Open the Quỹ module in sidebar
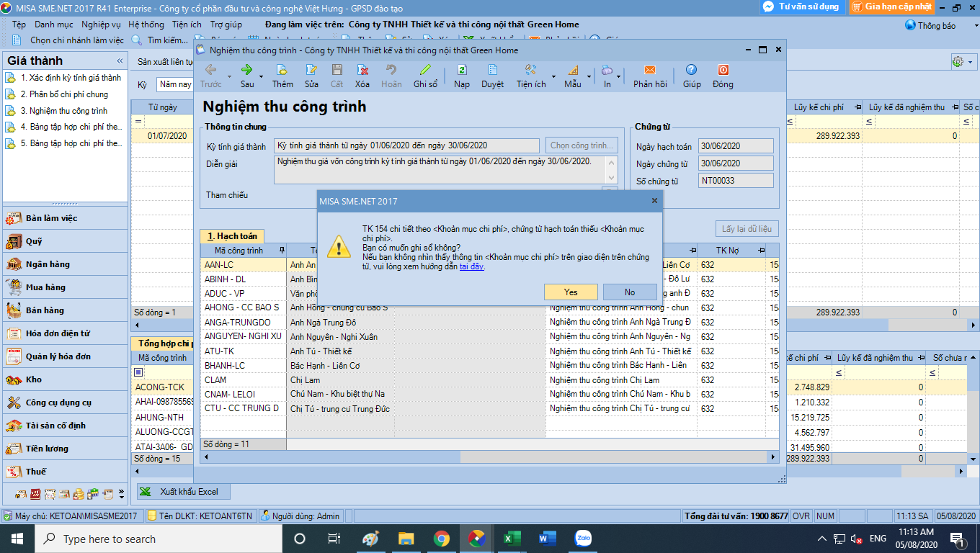 tap(65, 241)
